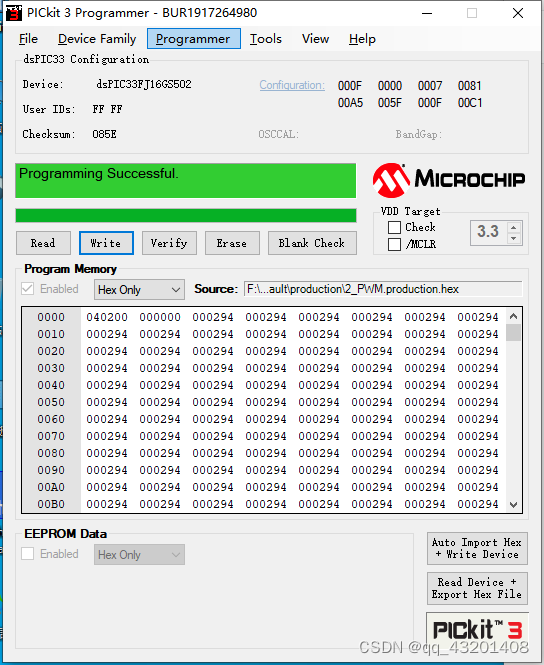544x665 pixels.
Task: Open the Help menu
Action: 362,39
